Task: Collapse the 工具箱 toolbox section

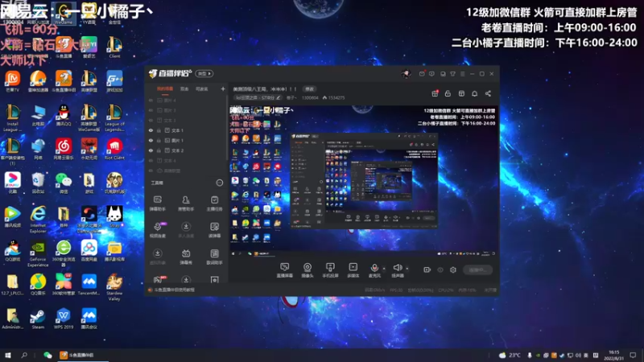Action: coord(220,183)
